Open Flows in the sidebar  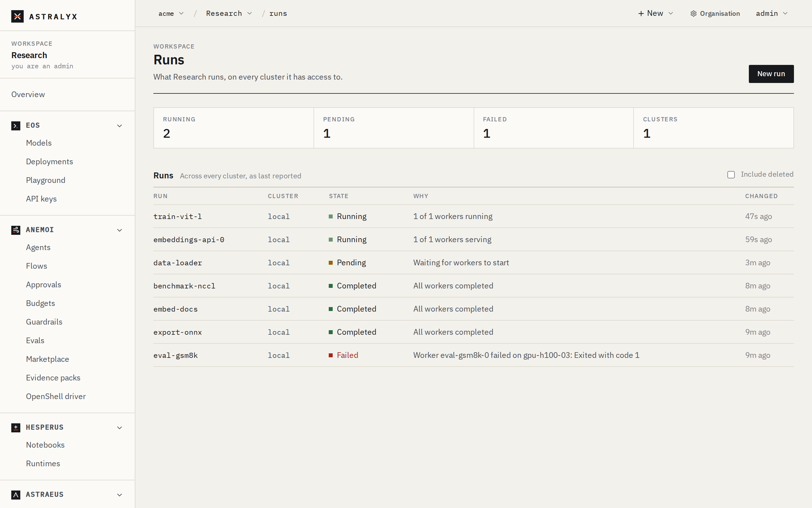(37, 266)
